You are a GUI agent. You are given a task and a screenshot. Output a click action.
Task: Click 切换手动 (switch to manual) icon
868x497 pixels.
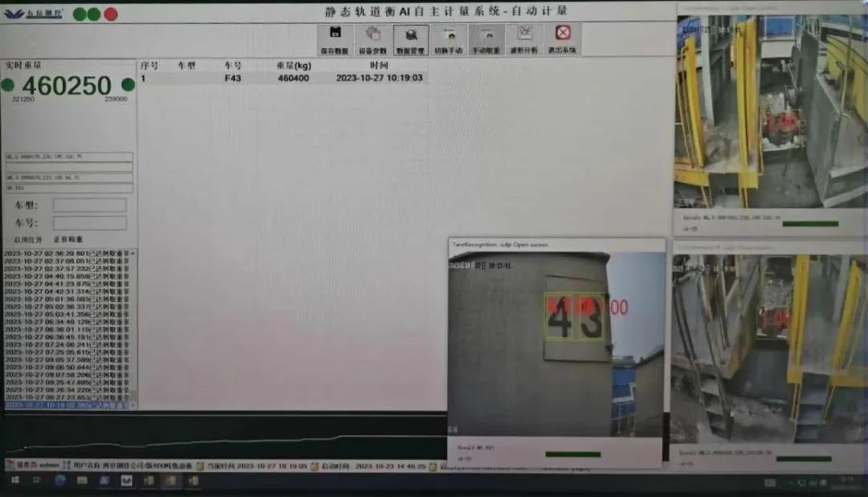449,39
